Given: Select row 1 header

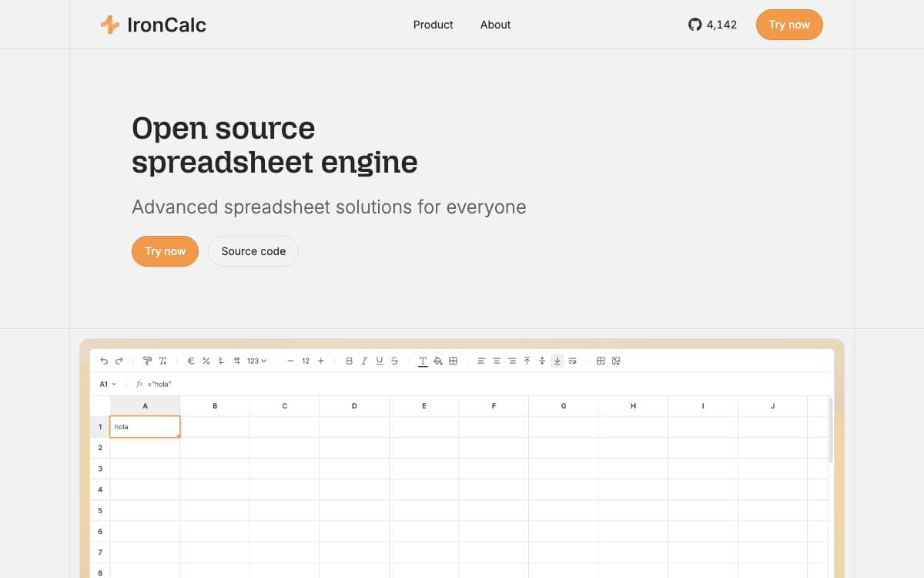Looking at the screenshot, I should 100,427.
